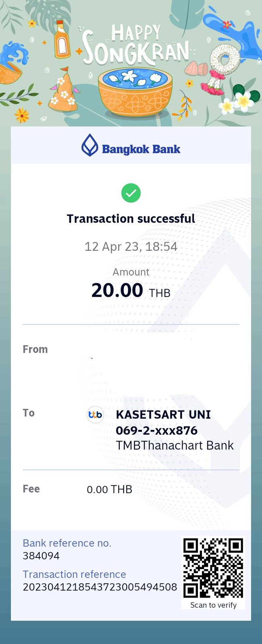This screenshot has height=644, width=262.
Task: Select the long transaction reference number
Action: click(x=100, y=587)
